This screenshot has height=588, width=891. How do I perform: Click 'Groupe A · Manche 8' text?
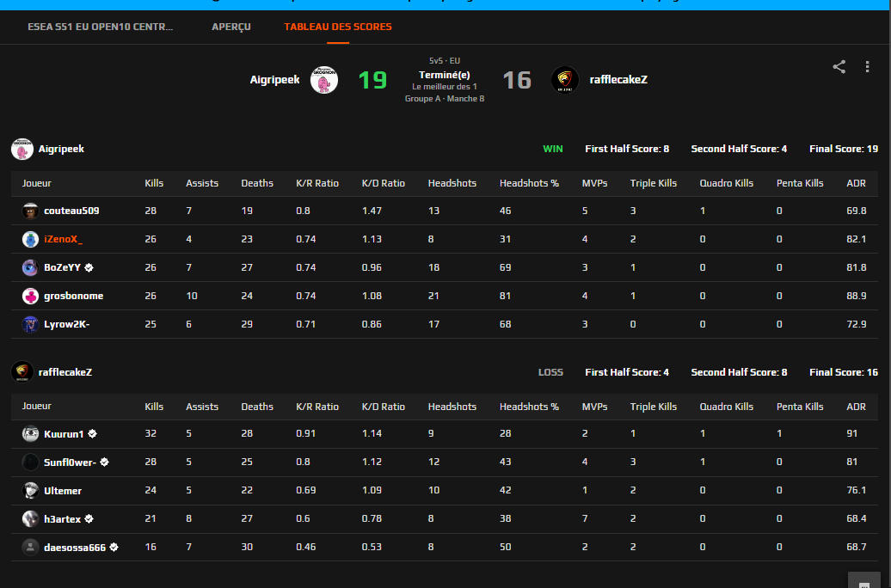point(445,98)
